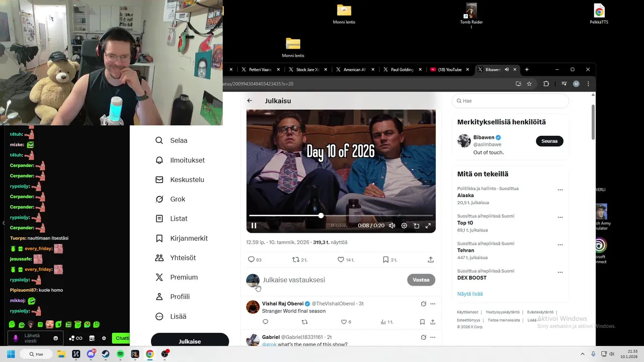Open the Chrome three-dot menu

pyautogui.click(x=588, y=84)
